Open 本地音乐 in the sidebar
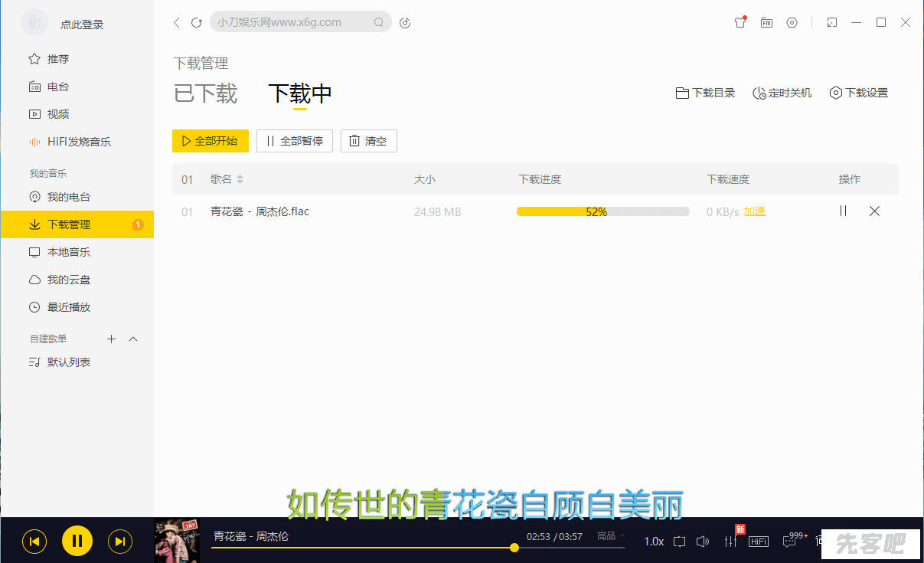Image resolution: width=924 pixels, height=563 pixels. pyautogui.click(x=69, y=252)
